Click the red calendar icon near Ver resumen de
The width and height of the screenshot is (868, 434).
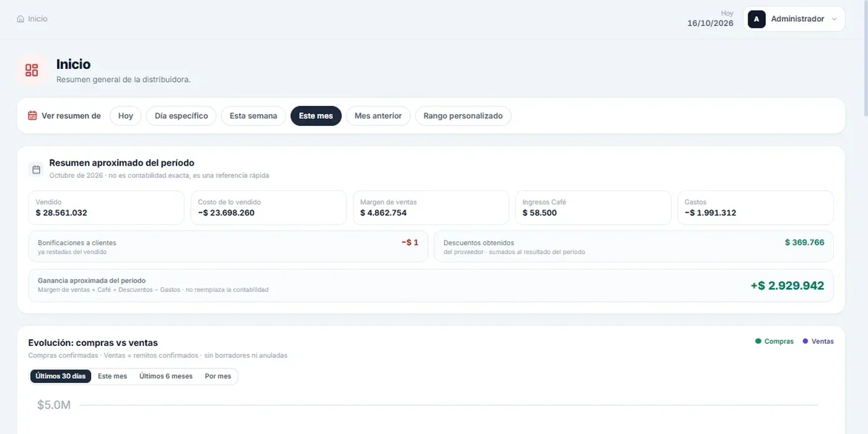[32, 116]
